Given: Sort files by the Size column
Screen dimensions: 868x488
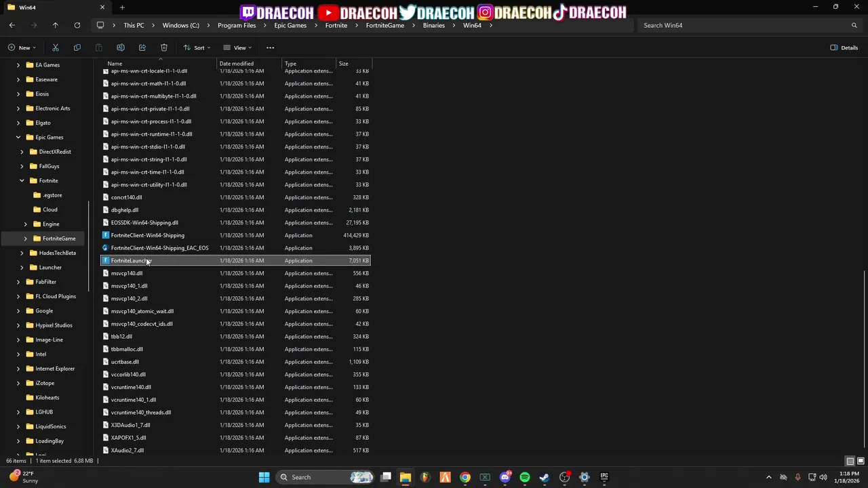Looking at the screenshot, I should click(344, 64).
